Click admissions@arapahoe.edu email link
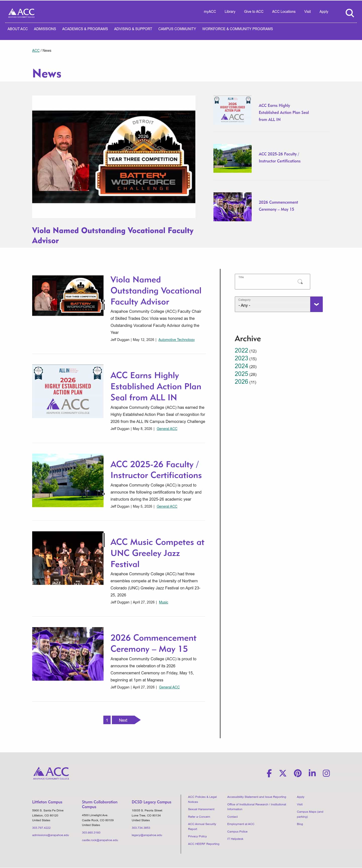Image resolution: width=362 pixels, height=868 pixels. (51, 835)
